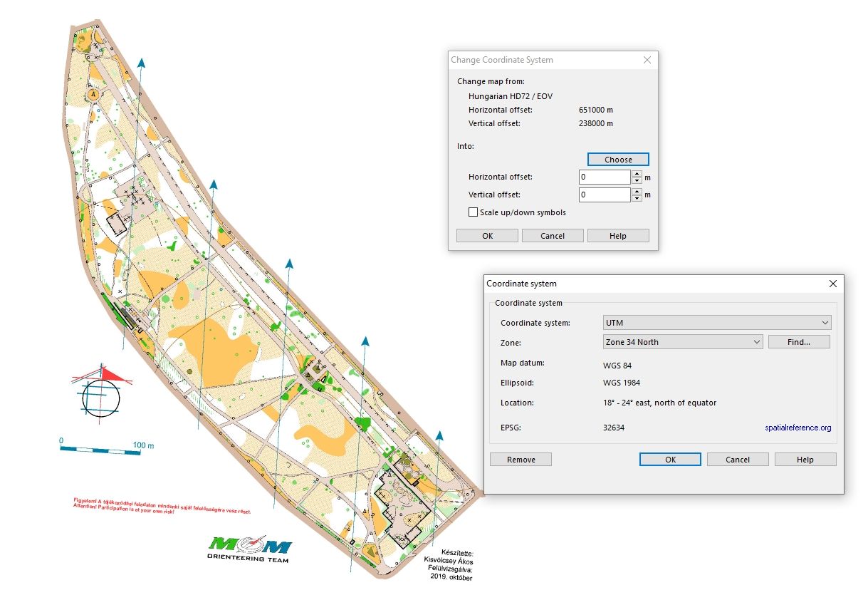Click the Horizontal offset input field
Viewport: 868px width, 595px height.
pos(605,177)
